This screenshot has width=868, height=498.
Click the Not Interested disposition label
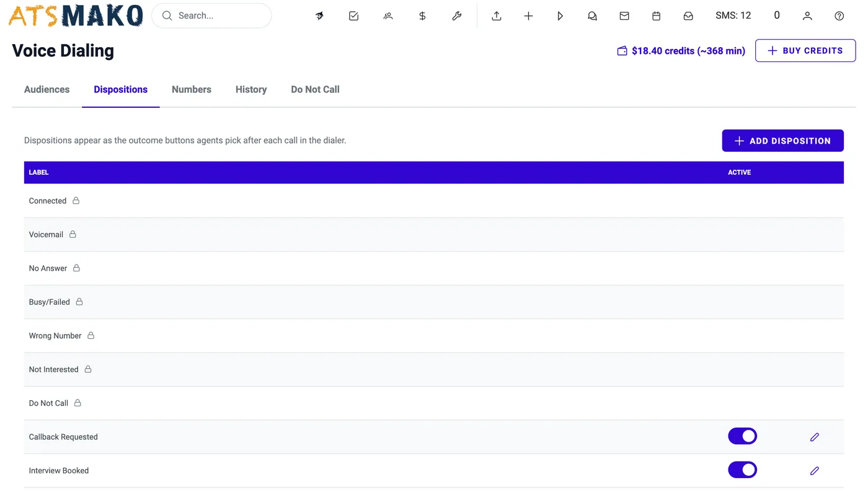pos(54,370)
